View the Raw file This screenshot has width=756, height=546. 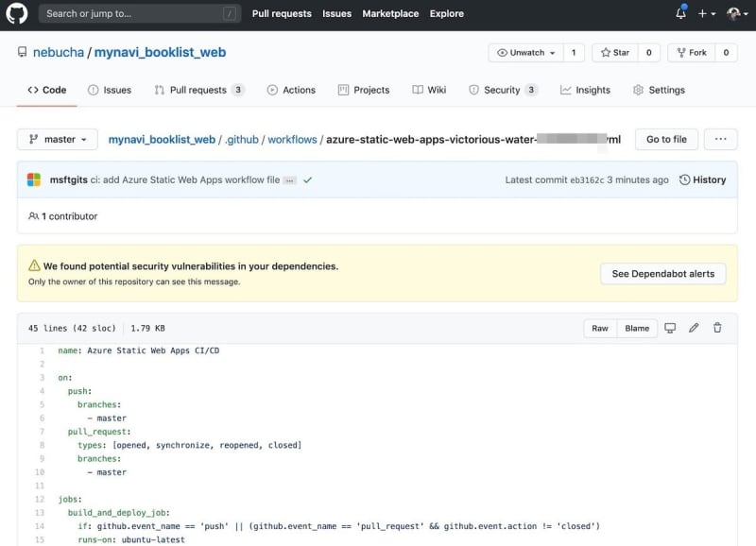tap(600, 328)
